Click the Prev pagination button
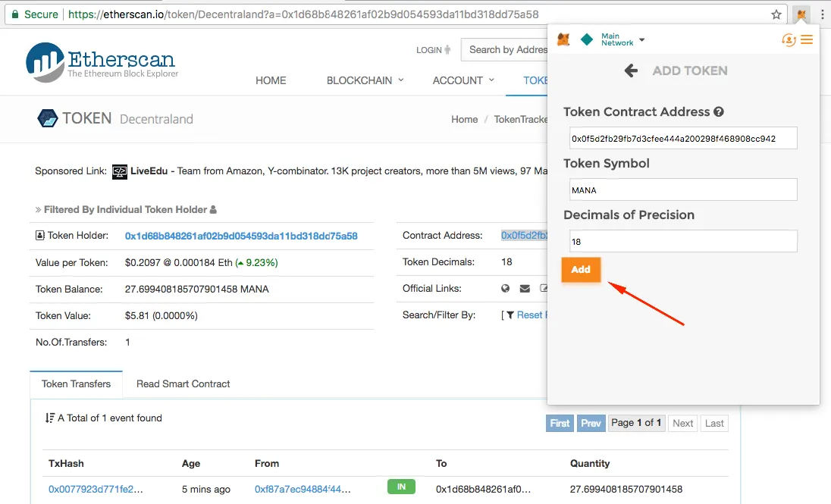The image size is (831, 504). click(591, 423)
